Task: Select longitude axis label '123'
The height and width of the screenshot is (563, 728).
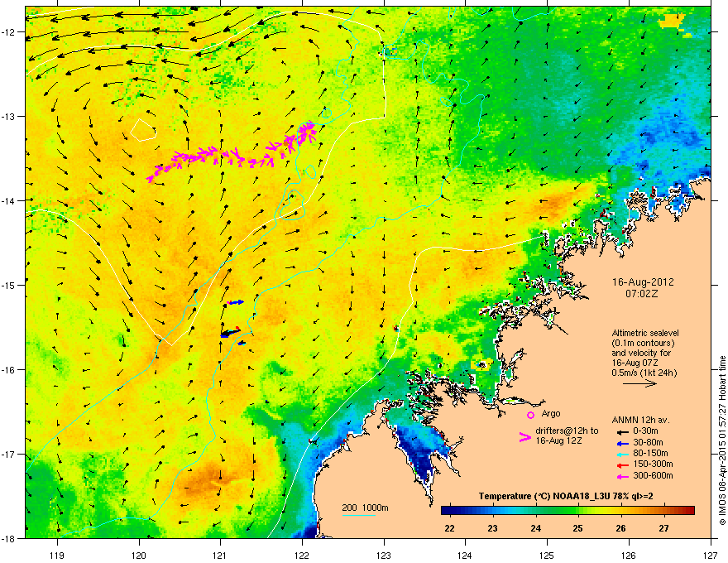Action: [x=384, y=555]
